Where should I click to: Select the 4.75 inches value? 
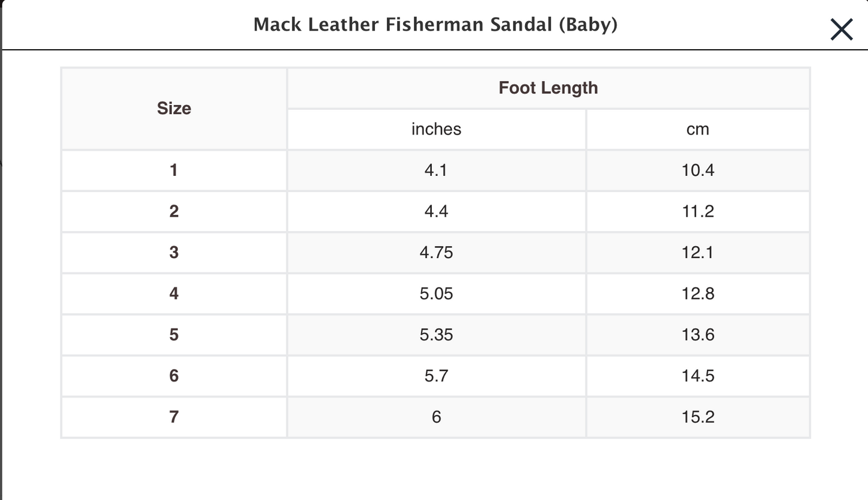click(436, 252)
